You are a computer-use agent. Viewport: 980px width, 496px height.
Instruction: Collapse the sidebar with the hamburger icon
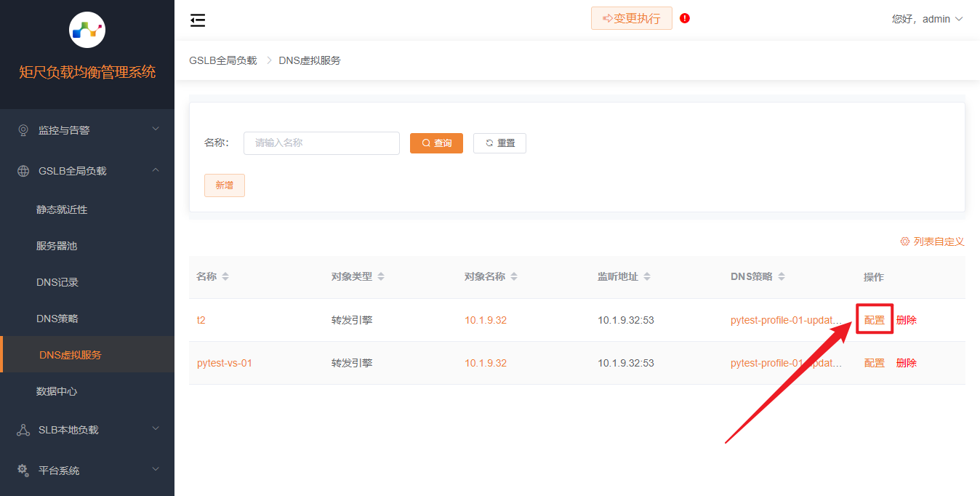pos(197,20)
